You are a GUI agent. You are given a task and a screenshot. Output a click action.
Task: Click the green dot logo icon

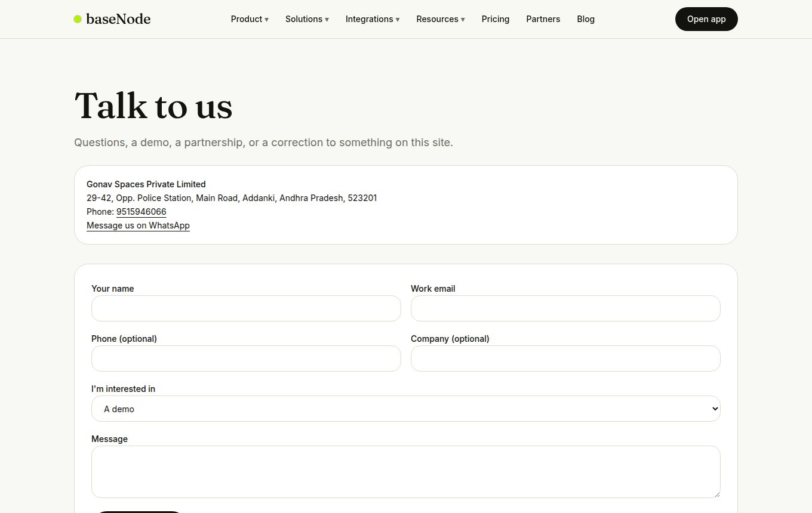[78, 19]
